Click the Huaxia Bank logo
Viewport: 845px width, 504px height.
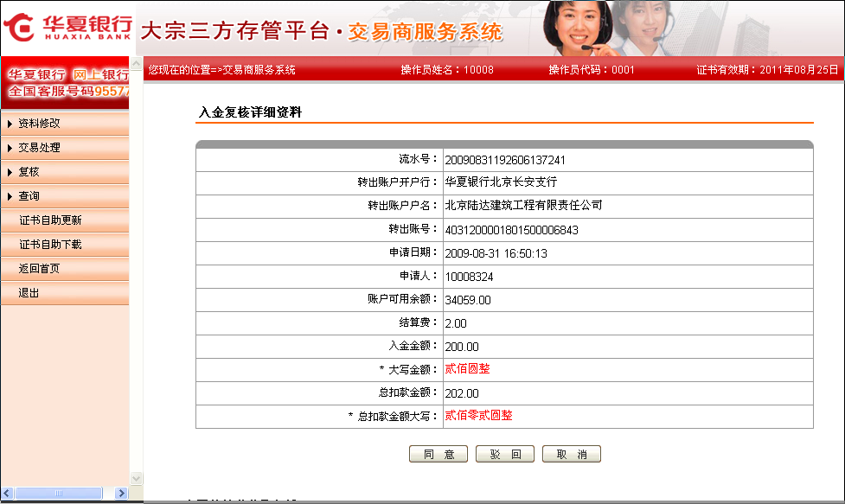[67, 27]
